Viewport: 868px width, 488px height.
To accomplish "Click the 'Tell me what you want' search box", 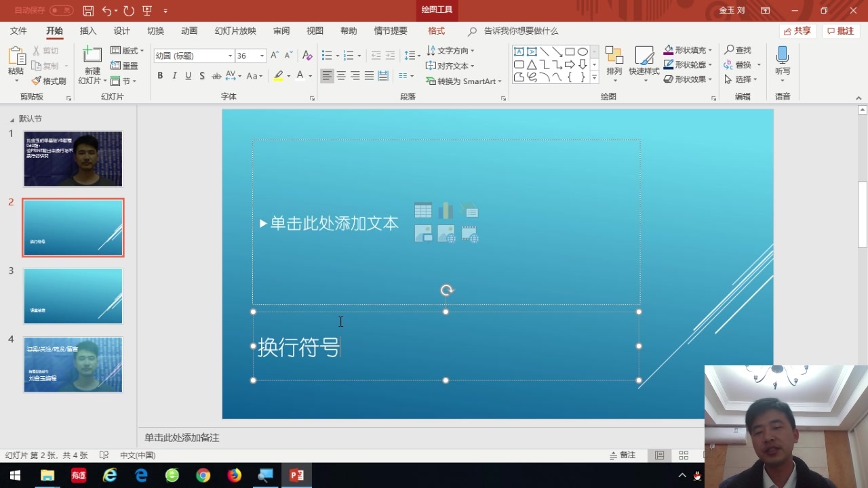I will coord(521,31).
